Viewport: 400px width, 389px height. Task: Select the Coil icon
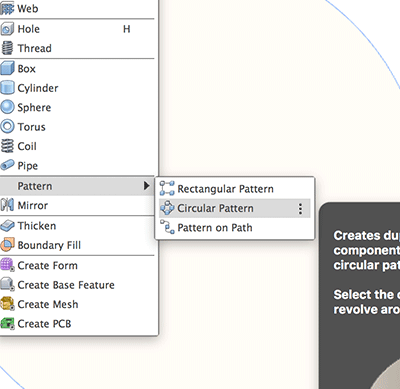pyautogui.click(x=7, y=146)
